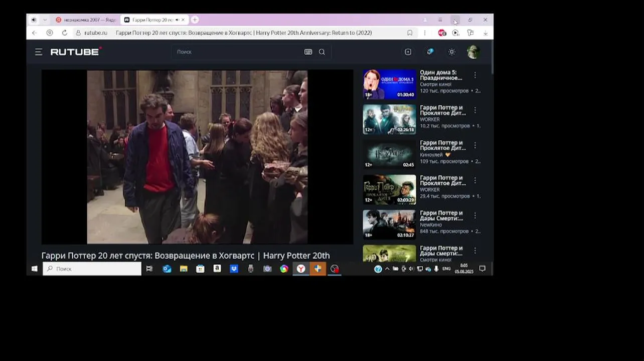This screenshot has width=644, height=361.
Task: Show hidden system tray icons
Action: [387, 269]
